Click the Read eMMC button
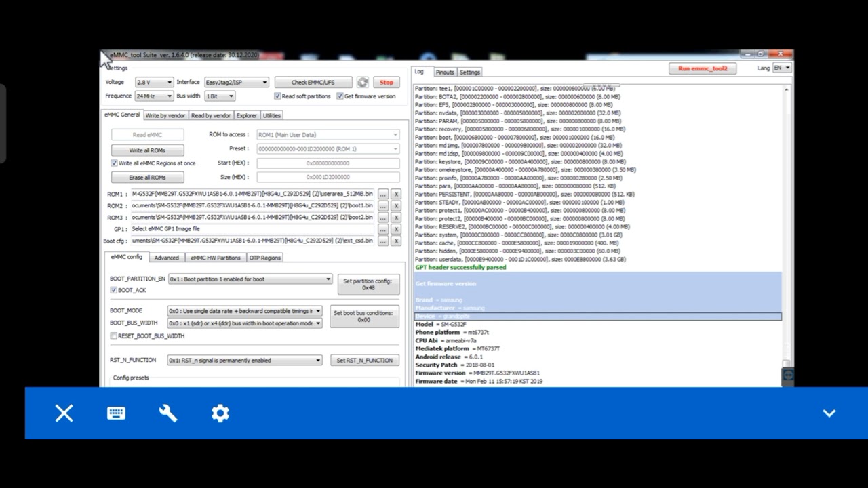Viewport: 868px width, 488px height. pos(148,135)
